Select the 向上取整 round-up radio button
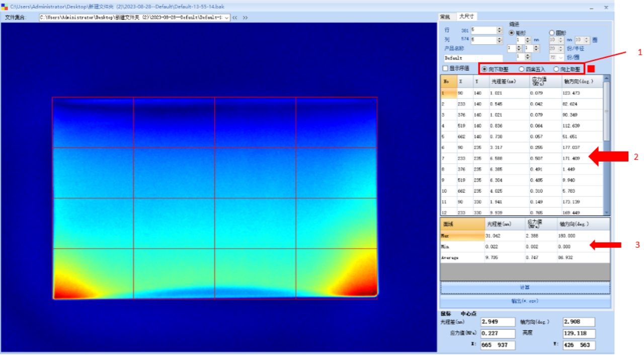Image resolution: width=644 pixels, height=356 pixels. 556,69
